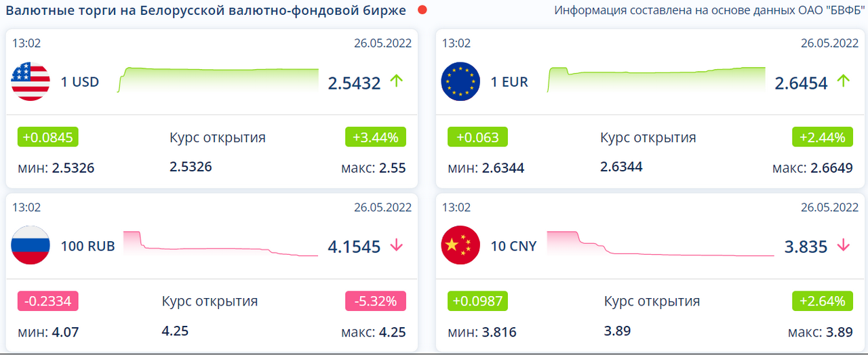The width and height of the screenshot is (868, 355).
Task: Click the red live indicator dot
Action: point(422,10)
